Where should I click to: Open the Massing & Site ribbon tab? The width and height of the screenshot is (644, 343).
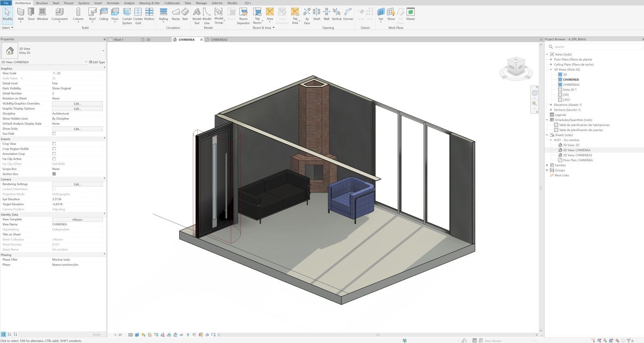(x=149, y=3)
